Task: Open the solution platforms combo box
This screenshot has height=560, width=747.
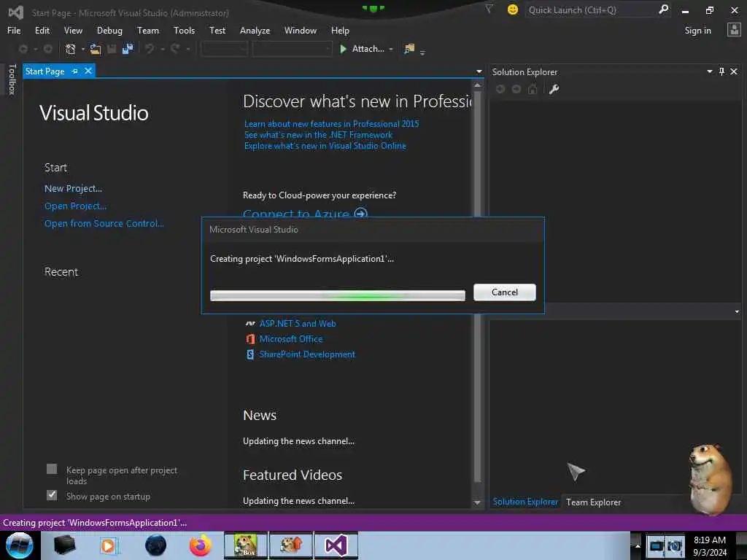Action: (x=292, y=49)
